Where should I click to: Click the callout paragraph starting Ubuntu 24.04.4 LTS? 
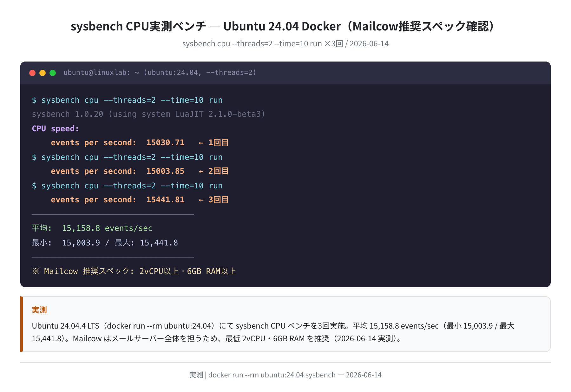coord(273,332)
